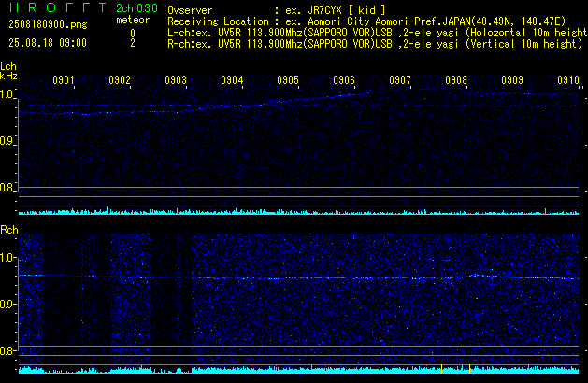Click the Rch 0.8 kHz axis label

pyautogui.click(x=7, y=350)
